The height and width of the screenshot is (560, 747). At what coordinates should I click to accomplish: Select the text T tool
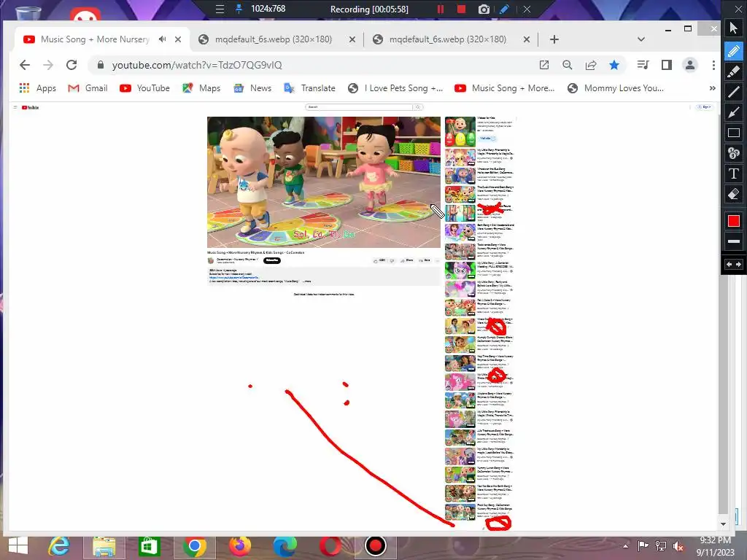734,174
